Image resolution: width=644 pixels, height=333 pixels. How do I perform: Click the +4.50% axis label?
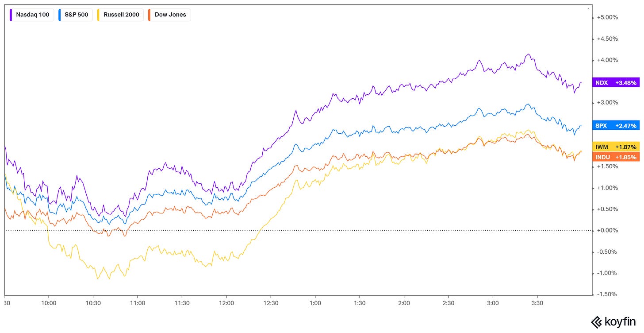(607, 39)
